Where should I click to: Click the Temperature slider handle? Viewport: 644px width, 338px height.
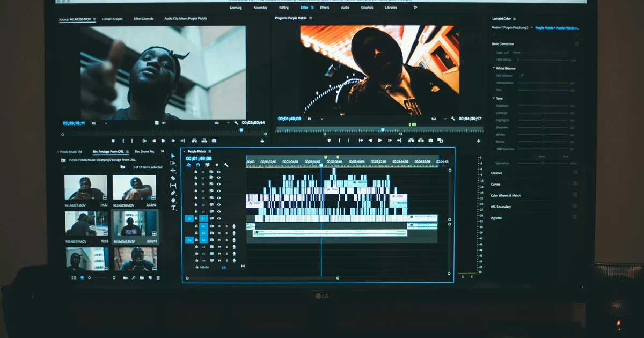coord(544,83)
